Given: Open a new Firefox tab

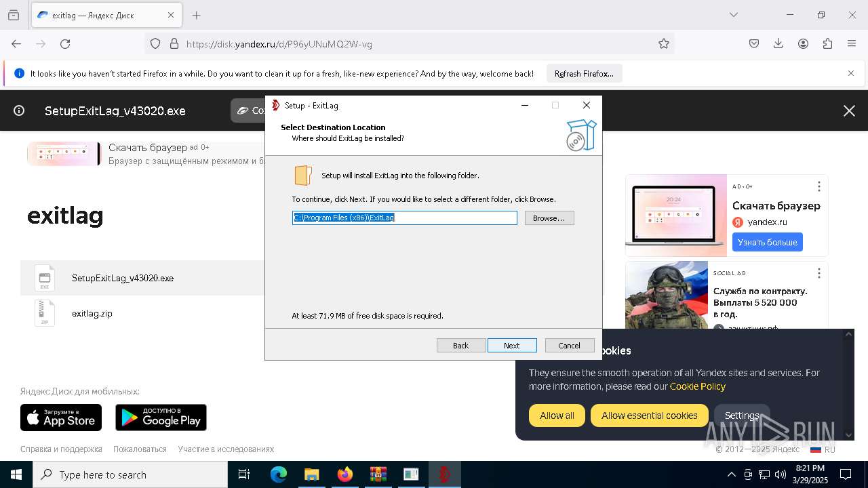Looking at the screenshot, I should coord(196,15).
